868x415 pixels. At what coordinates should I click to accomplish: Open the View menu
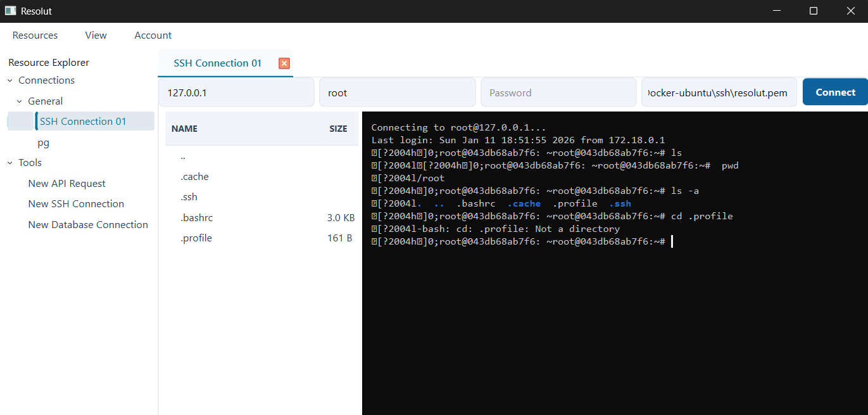96,35
